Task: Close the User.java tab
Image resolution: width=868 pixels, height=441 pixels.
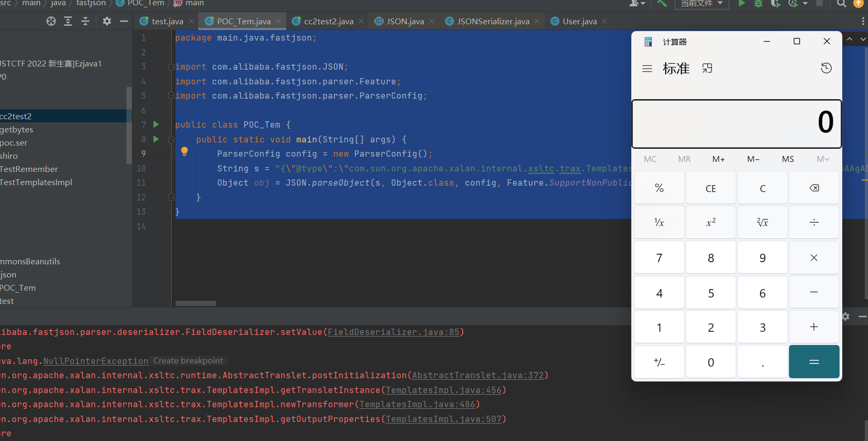Action: pos(604,21)
